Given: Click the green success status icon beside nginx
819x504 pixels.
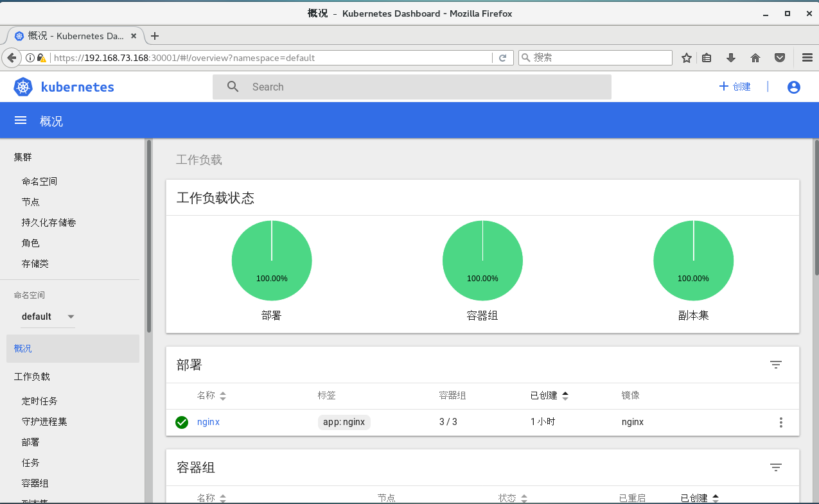Looking at the screenshot, I should (x=181, y=422).
